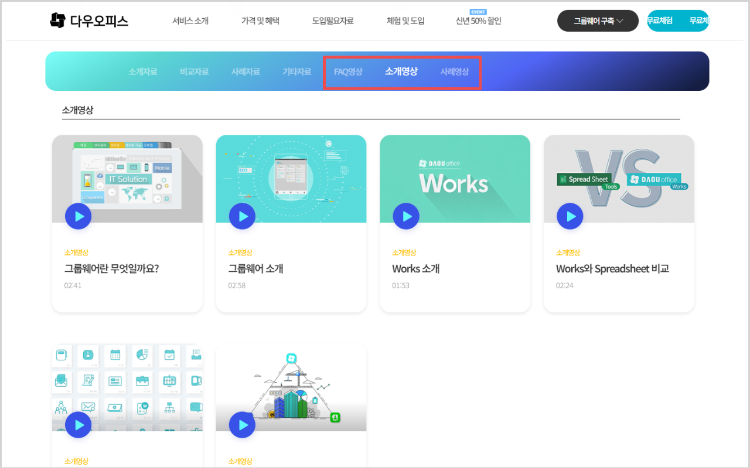Open the 서비스 소개 menu
The height and width of the screenshot is (468, 750).
[x=190, y=21]
